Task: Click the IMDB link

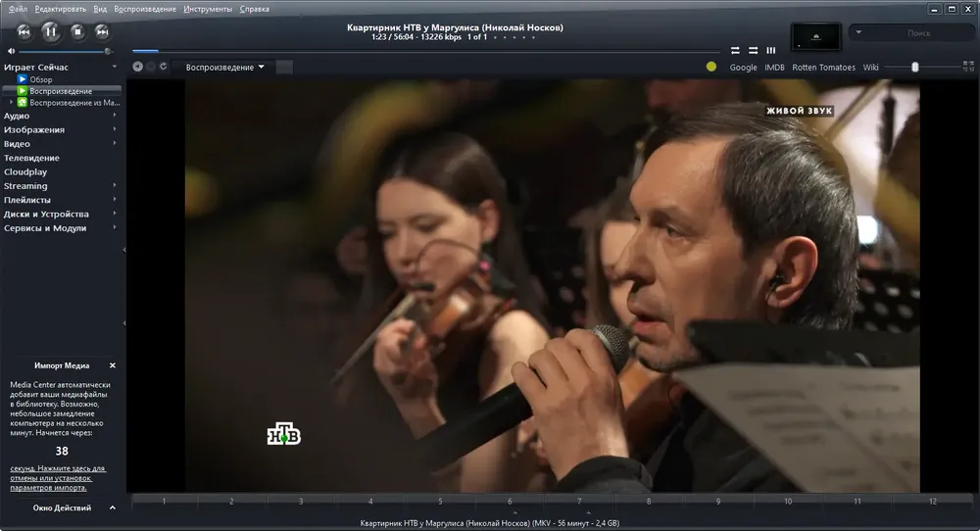Action: point(774,67)
